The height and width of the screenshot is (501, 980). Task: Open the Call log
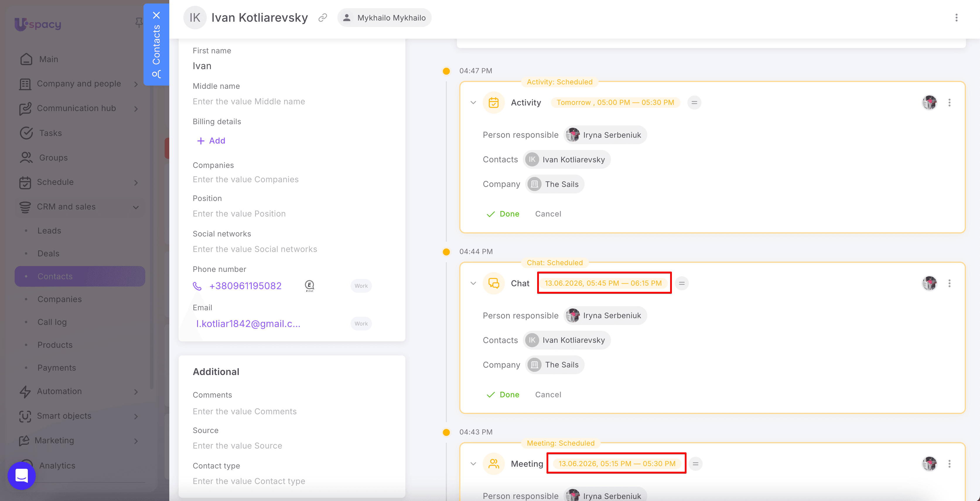(52, 322)
